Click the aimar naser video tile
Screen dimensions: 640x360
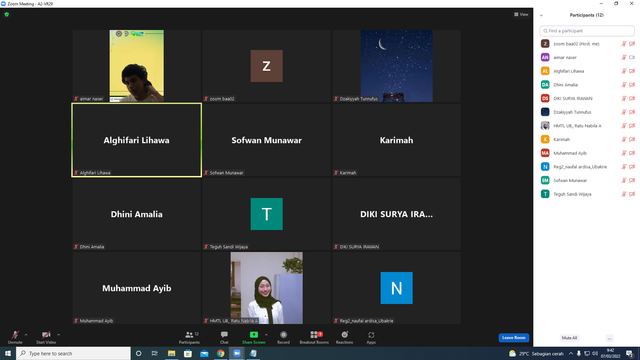coord(137,66)
